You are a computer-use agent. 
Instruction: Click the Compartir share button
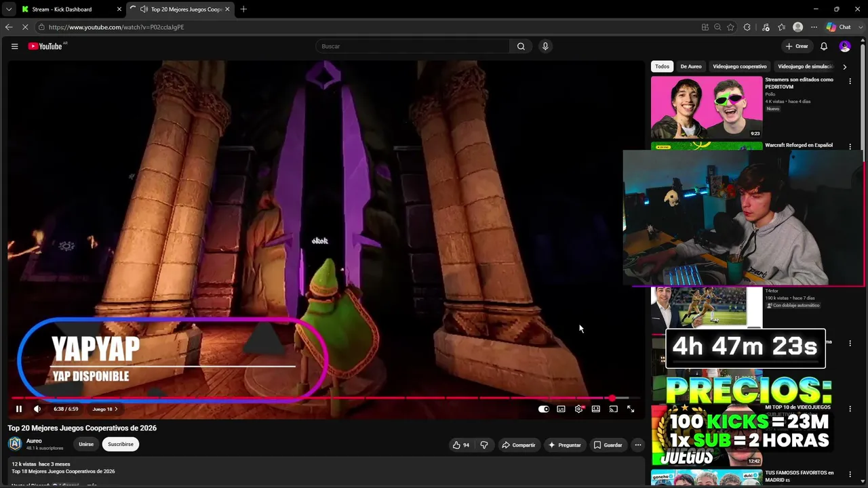[x=519, y=445]
